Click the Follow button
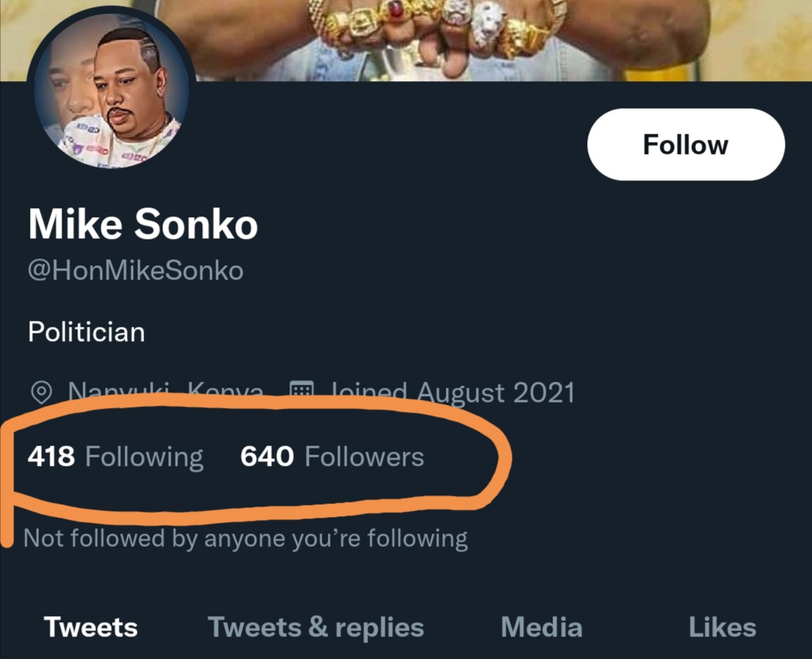 pos(685,144)
